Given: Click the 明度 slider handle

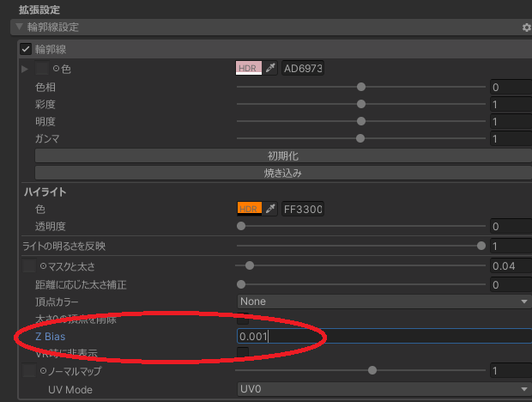Looking at the screenshot, I should pyautogui.click(x=361, y=121).
